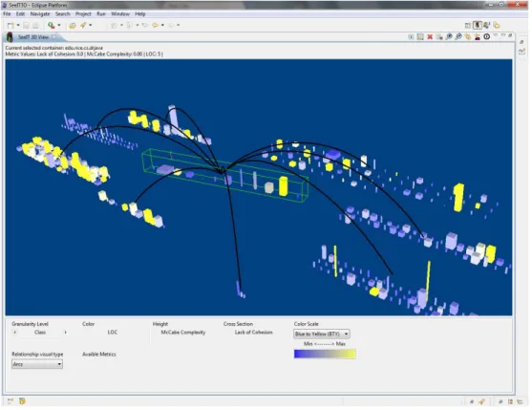532x410 pixels.
Task: Click the Save toolbar icon
Action: click(26, 25)
